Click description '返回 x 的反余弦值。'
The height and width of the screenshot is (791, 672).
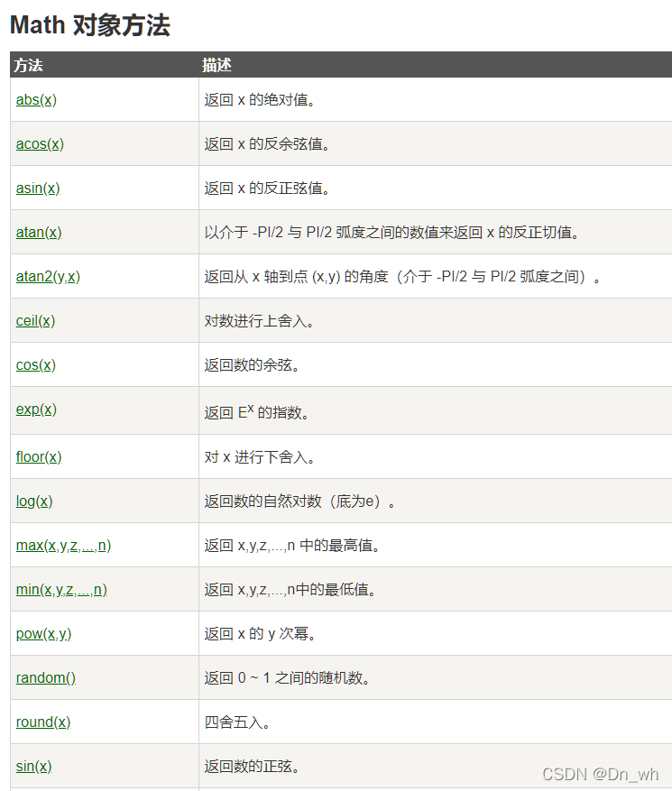point(267,144)
